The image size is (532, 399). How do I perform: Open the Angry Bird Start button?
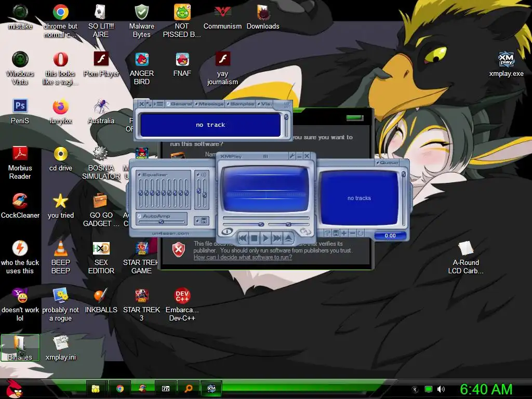pos(14,389)
